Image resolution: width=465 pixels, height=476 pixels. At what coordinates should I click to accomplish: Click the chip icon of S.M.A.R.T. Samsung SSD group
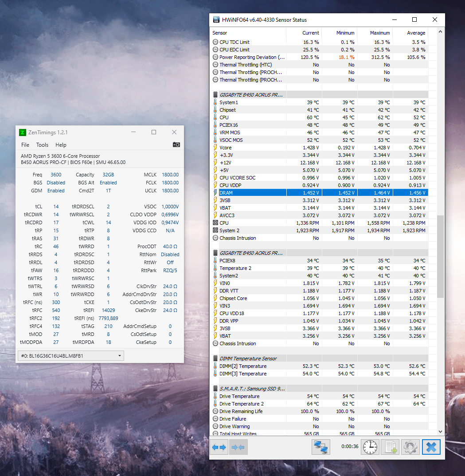point(215,389)
